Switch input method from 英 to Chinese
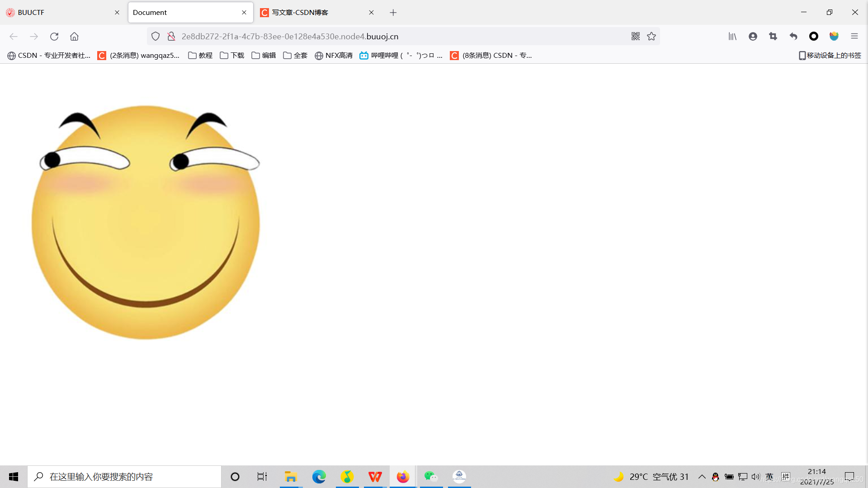 coord(769,476)
